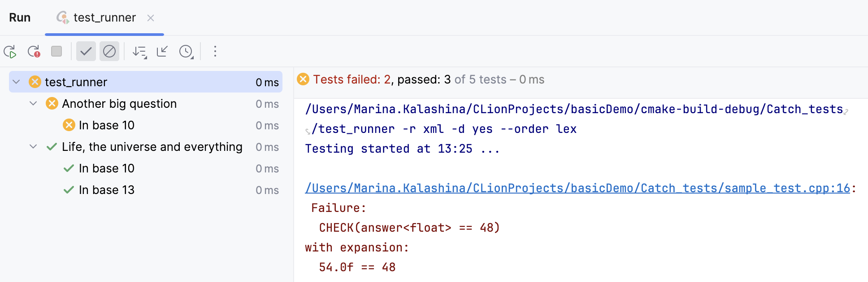
Task: Rerun the test_runner configuration
Action: pos(11,51)
